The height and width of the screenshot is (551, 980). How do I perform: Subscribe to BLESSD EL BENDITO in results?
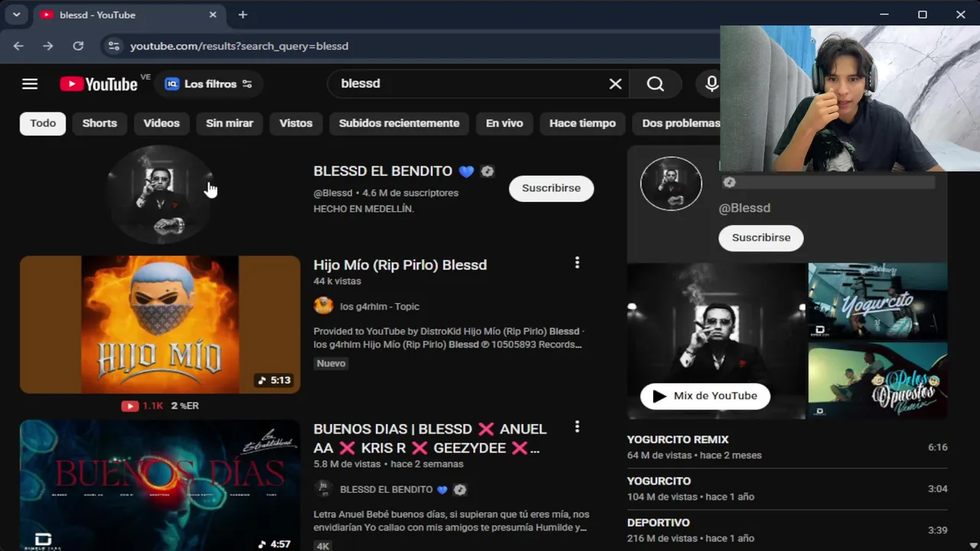pyautogui.click(x=551, y=188)
